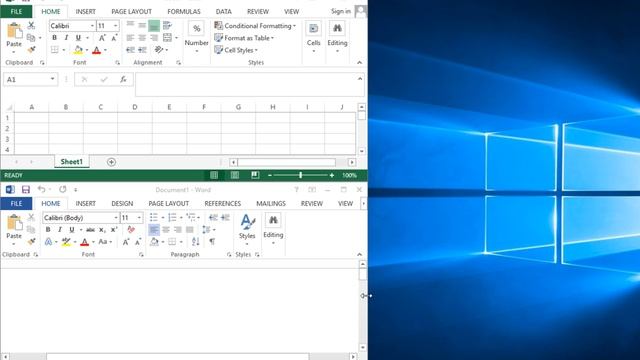The height and width of the screenshot is (360, 640).
Task: Click Word's Grow Font icon
Action: (x=126, y=242)
